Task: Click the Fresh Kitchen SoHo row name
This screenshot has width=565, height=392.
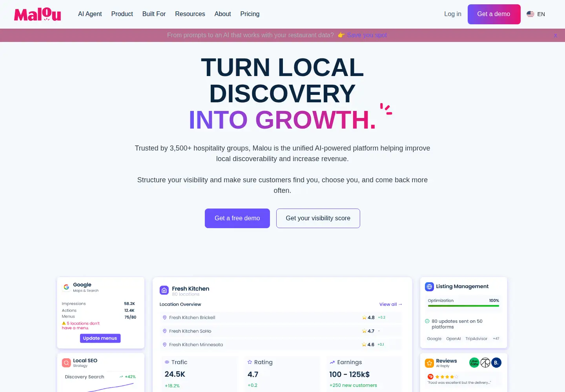Action: tap(190, 331)
